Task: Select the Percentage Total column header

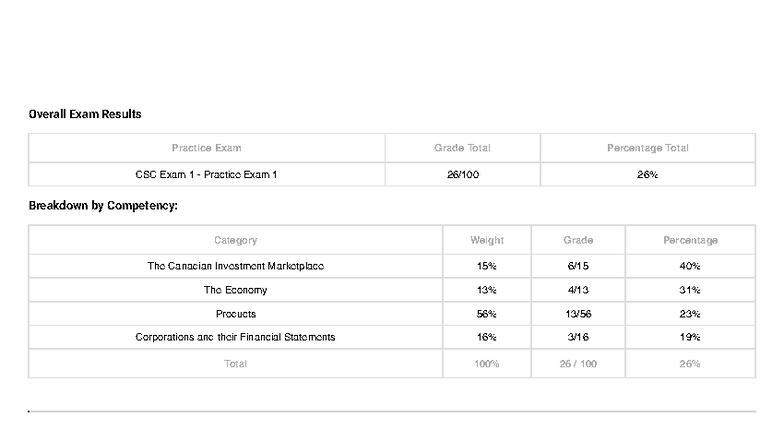Action: pyautogui.click(x=647, y=148)
